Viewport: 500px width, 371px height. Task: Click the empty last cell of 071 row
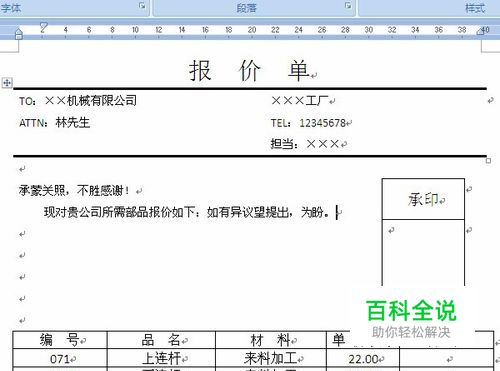pyautogui.click(x=447, y=359)
